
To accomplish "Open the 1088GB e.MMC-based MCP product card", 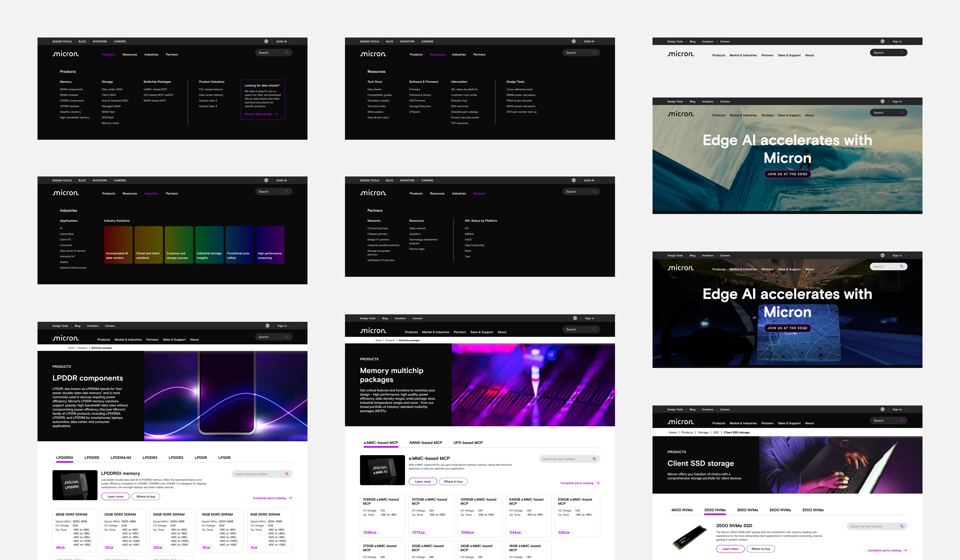I will (382, 515).
